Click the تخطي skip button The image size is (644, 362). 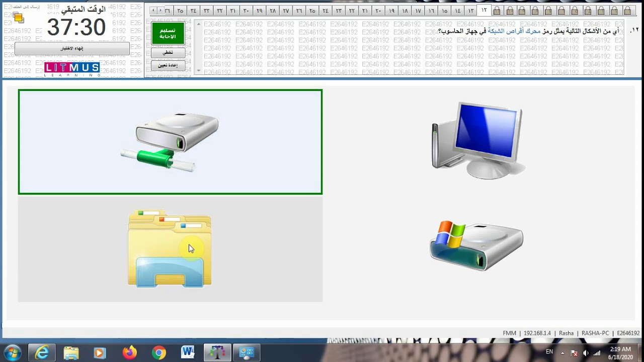(168, 52)
